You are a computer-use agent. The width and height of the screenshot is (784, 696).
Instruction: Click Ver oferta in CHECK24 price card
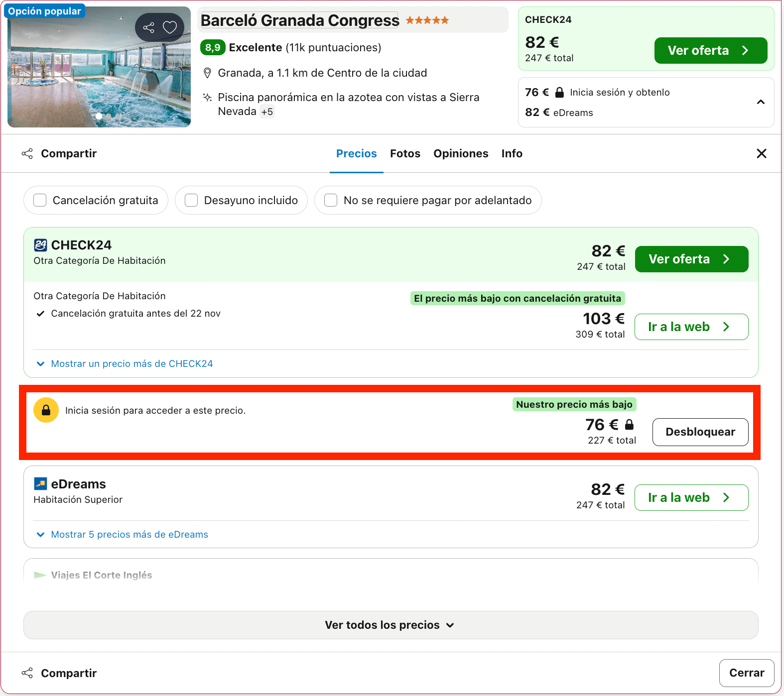tap(691, 259)
